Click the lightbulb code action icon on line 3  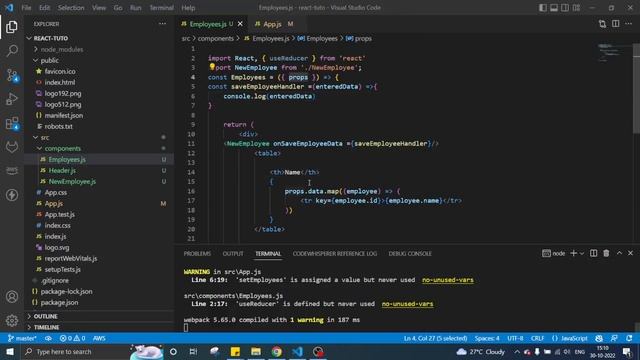coord(212,67)
